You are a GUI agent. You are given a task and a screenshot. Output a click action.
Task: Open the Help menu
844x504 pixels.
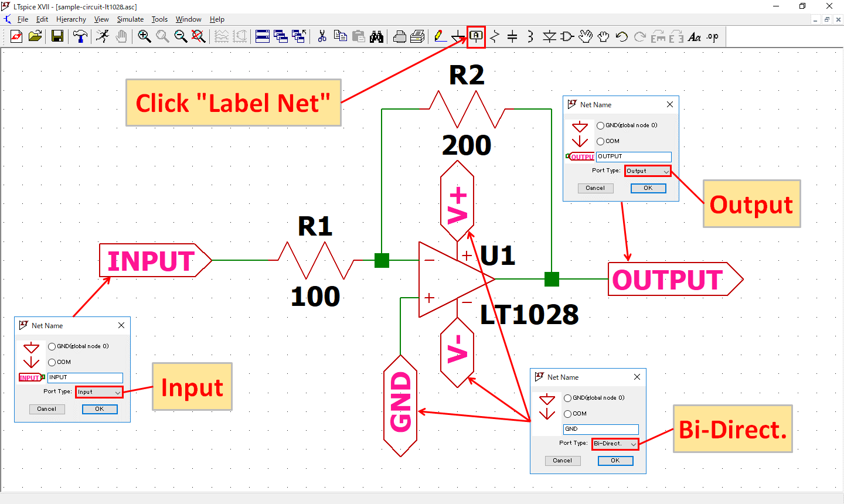217,19
